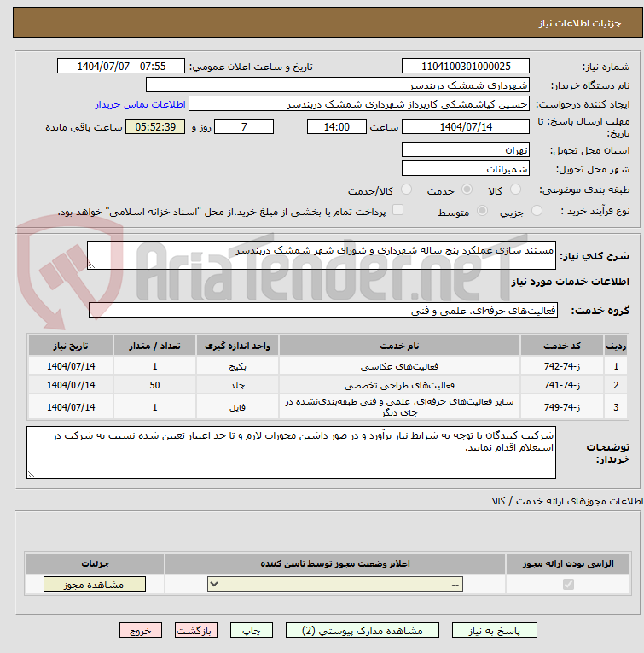Click service code ز-74-749
Viewport: 644px width, 653px height.
pyautogui.click(x=561, y=407)
